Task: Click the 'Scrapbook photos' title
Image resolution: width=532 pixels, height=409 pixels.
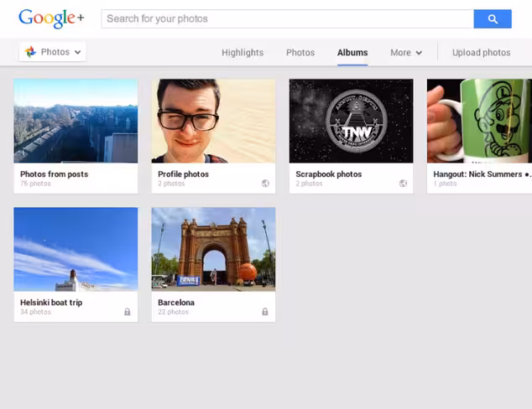Action: tap(328, 174)
